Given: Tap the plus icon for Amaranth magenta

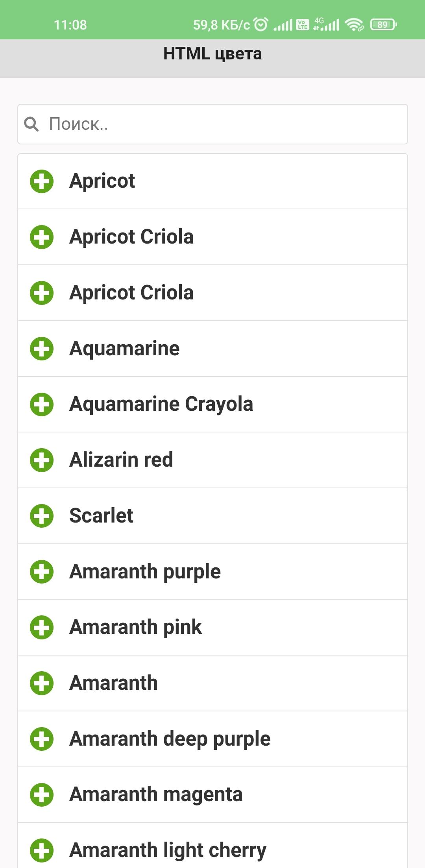Looking at the screenshot, I should [x=42, y=795].
